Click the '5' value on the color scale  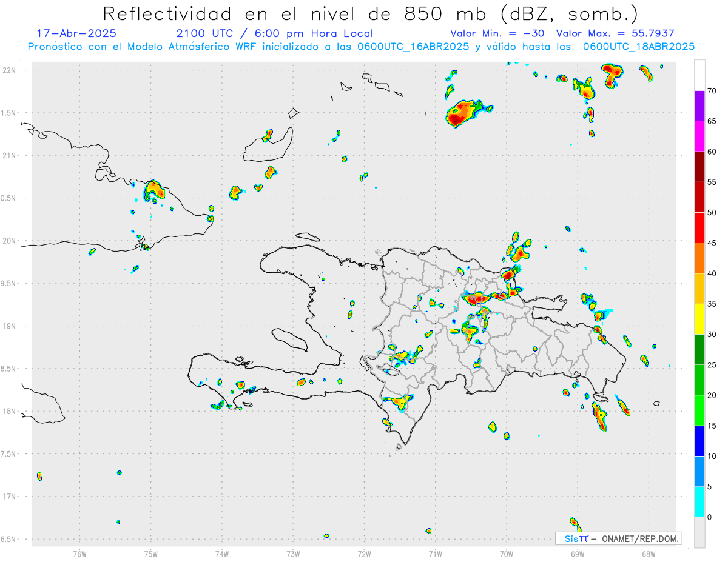tap(709, 487)
